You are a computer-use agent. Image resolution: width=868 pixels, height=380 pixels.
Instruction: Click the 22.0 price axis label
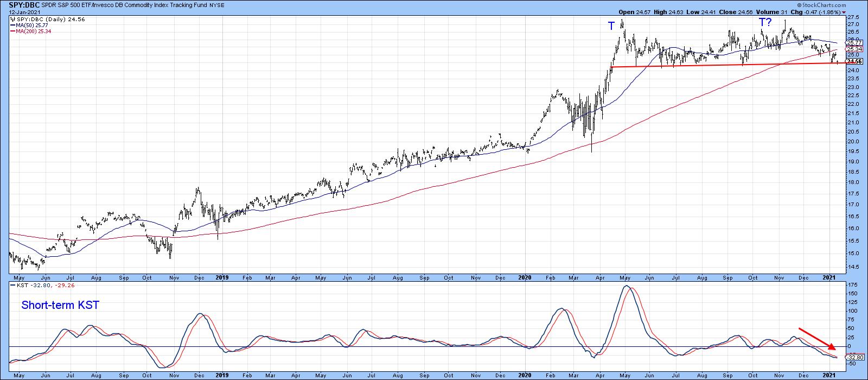pyautogui.click(x=852, y=104)
